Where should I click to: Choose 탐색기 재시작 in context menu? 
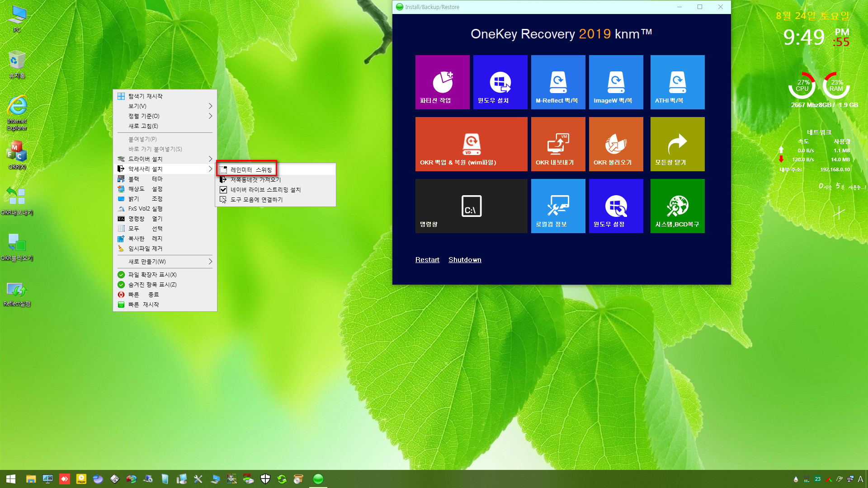tap(165, 96)
